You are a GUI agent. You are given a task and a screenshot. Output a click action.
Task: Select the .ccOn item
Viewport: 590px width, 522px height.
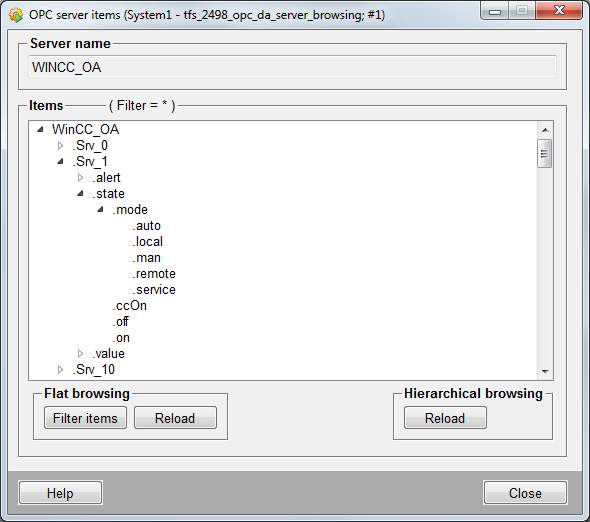129,306
